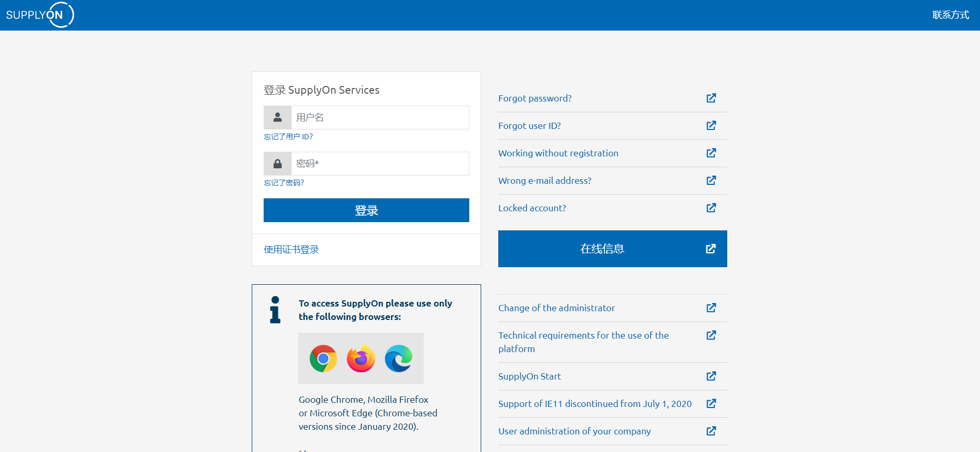This screenshot has height=452, width=980.
Task: Open the SupplyOn Start link
Action: click(529, 376)
